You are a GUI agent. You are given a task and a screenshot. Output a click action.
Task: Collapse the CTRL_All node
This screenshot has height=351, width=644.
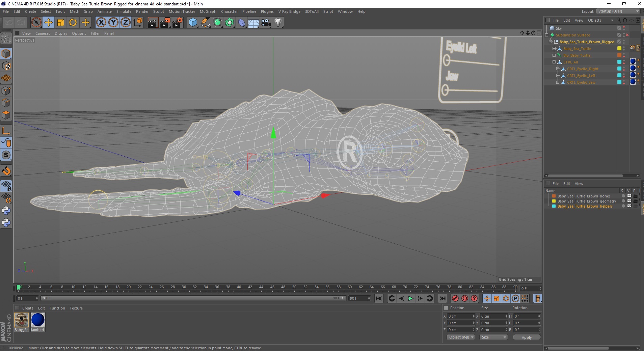[554, 62]
